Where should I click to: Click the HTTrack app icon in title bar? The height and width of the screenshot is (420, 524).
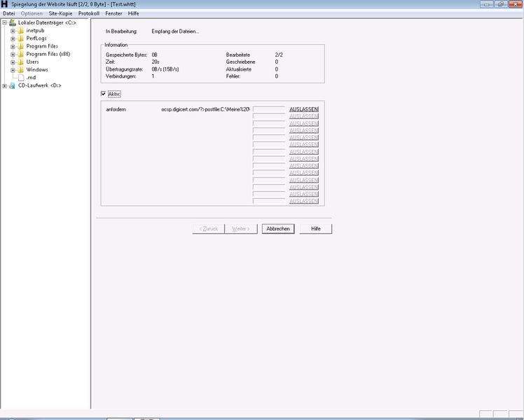coord(6,4)
